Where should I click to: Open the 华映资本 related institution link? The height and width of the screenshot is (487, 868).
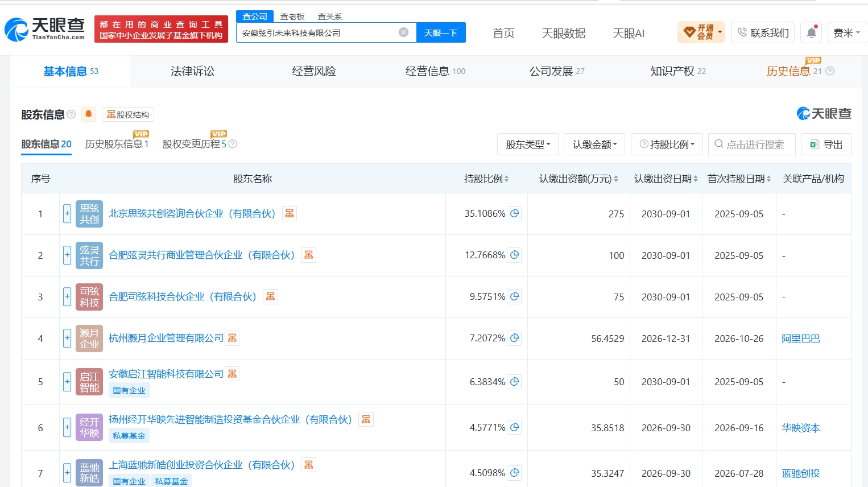point(801,428)
